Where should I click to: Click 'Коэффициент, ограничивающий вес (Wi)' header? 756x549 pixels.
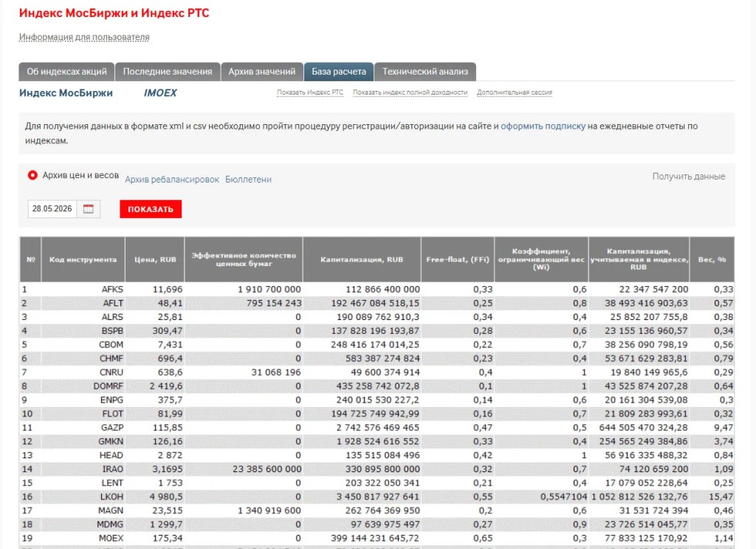coord(541,259)
